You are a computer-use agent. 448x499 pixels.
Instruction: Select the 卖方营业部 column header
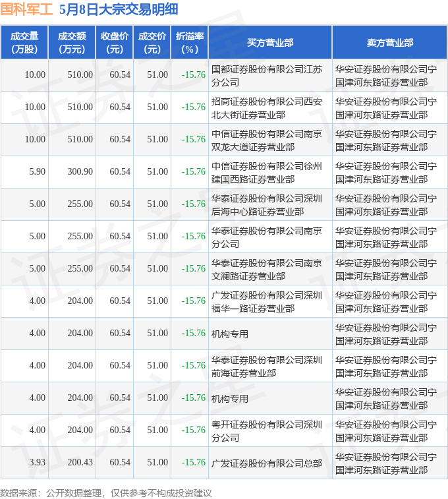coord(389,43)
